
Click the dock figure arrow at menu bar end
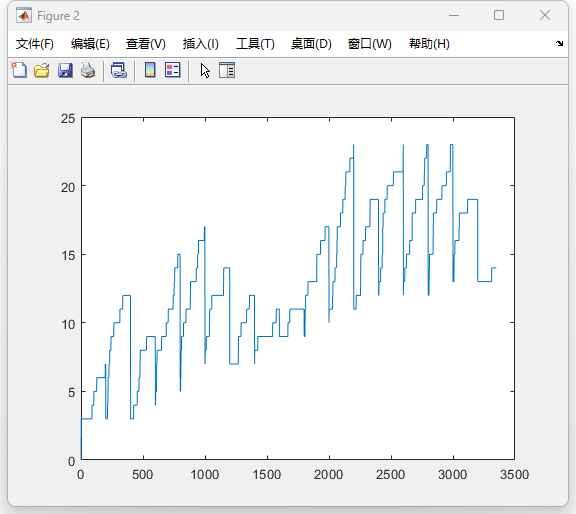(x=559, y=43)
